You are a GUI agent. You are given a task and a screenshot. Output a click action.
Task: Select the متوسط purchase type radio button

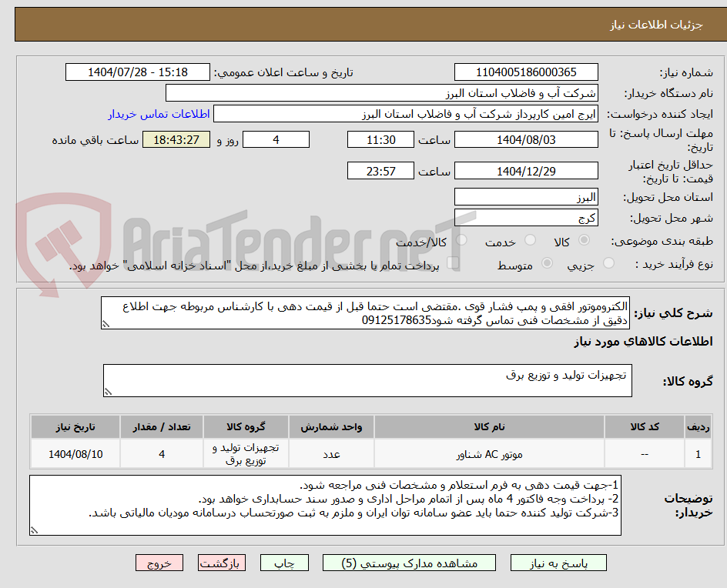point(547,263)
